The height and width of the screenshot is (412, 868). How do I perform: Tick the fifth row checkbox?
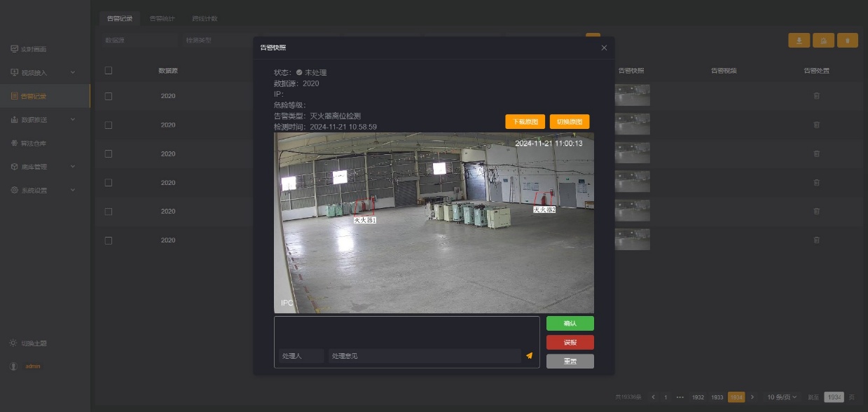(x=108, y=211)
